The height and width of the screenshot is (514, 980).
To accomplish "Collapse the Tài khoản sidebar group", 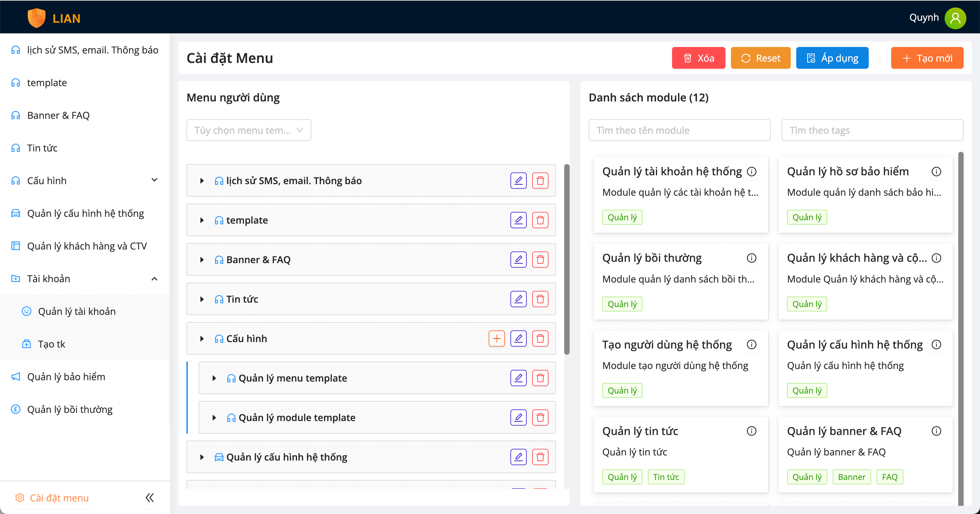I will click(x=154, y=279).
